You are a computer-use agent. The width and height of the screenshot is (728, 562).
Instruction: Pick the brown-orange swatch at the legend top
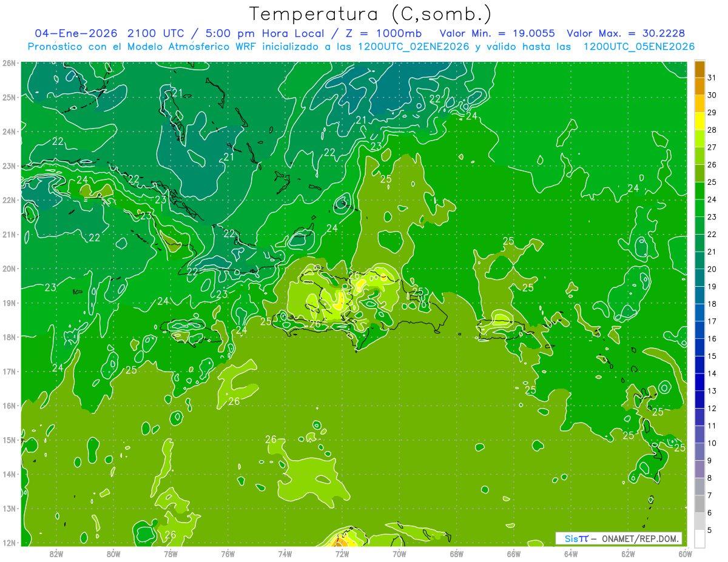coord(700,69)
